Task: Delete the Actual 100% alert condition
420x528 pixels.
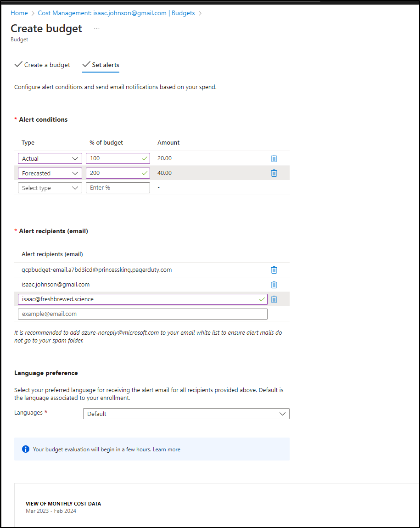Action: click(x=274, y=158)
